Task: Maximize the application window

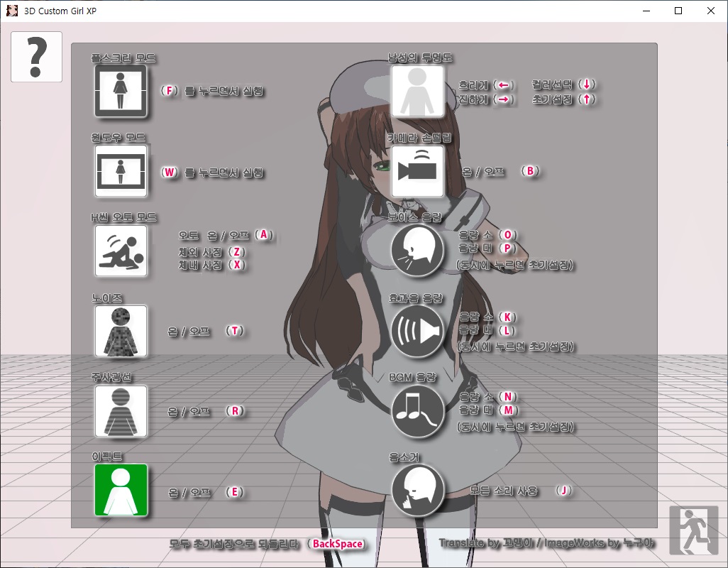Action: click(x=678, y=11)
